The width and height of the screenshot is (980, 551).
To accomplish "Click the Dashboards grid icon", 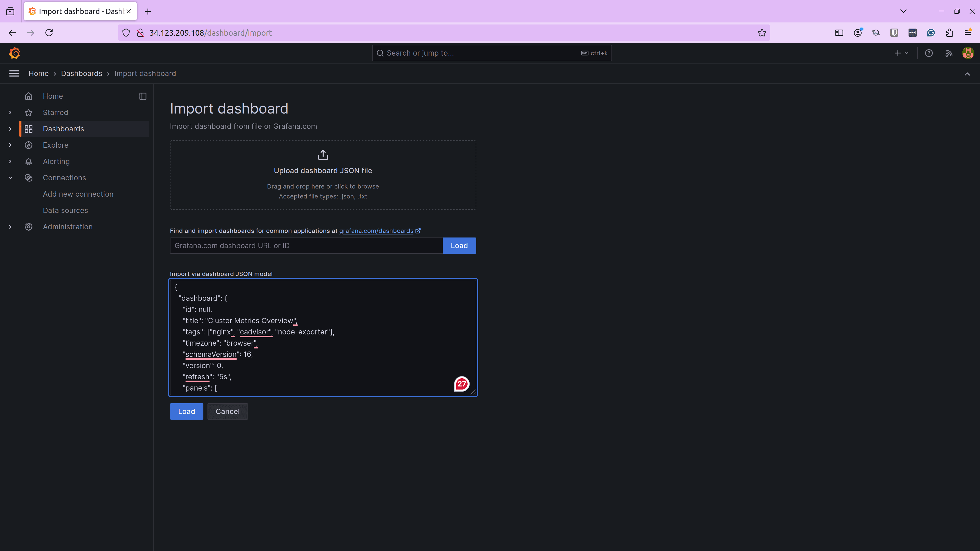I will (x=29, y=129).
